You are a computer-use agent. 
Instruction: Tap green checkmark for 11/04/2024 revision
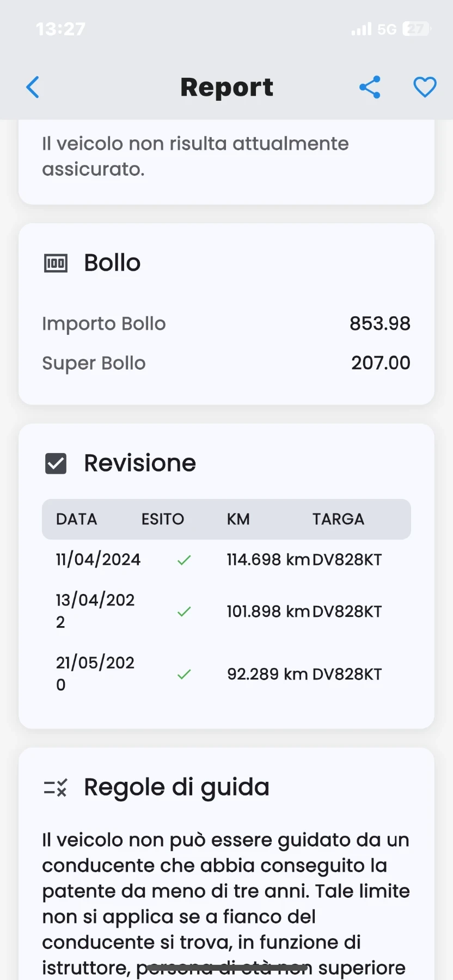[x=184, y=560]
